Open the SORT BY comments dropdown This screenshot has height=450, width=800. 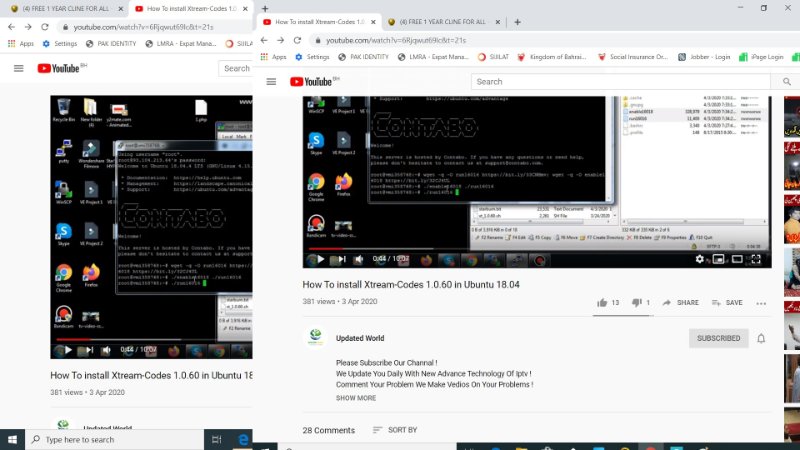(394, 430)
